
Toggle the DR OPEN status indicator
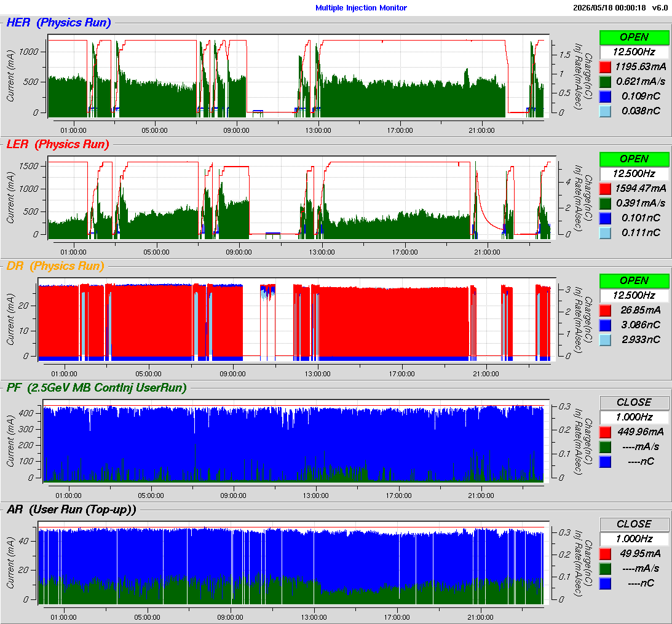pyautogui.click(x=634, y=281)
